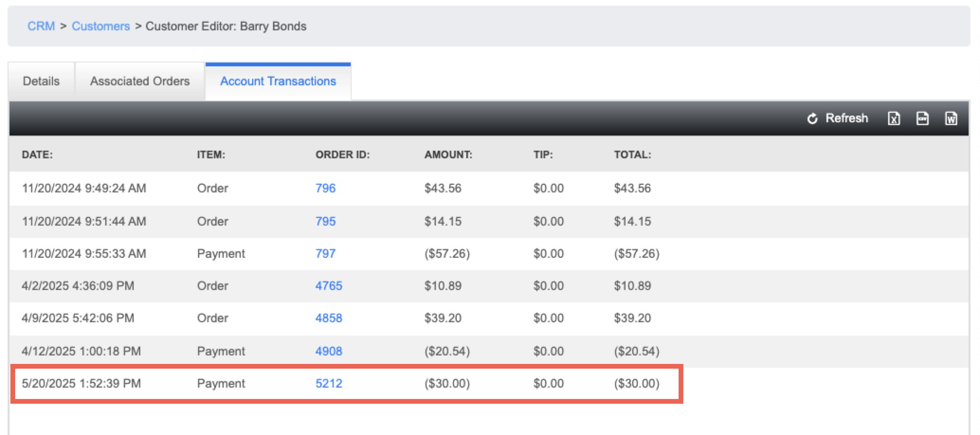The image size is (980, 435).
Task: Switch to the Details tab
Action: click(x=41, y=81)
